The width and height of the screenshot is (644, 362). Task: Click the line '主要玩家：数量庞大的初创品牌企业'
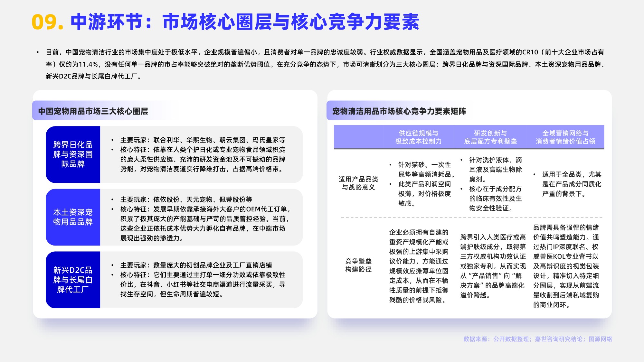pos(196,265)
